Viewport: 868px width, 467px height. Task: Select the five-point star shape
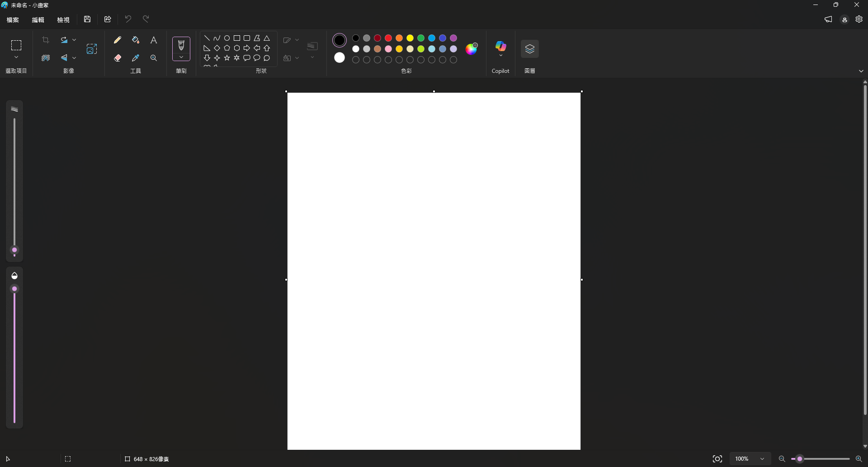227,58
